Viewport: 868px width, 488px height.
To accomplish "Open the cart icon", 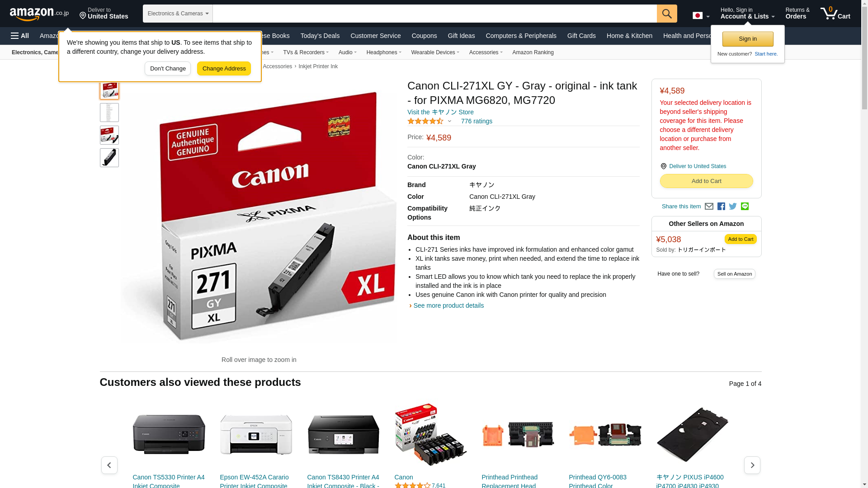I will click(835, 13).
